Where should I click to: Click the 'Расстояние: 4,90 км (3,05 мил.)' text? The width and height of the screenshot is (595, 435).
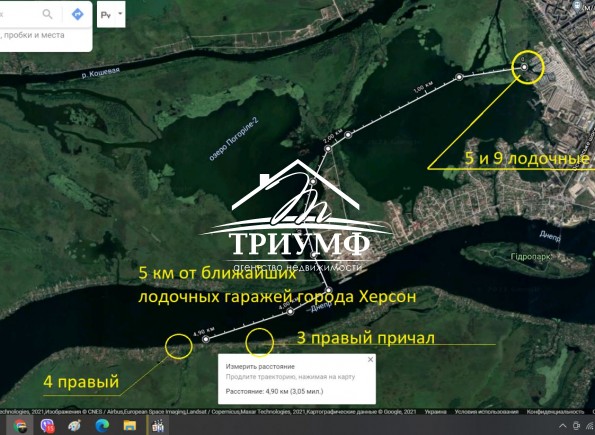(x=274, y=391)
